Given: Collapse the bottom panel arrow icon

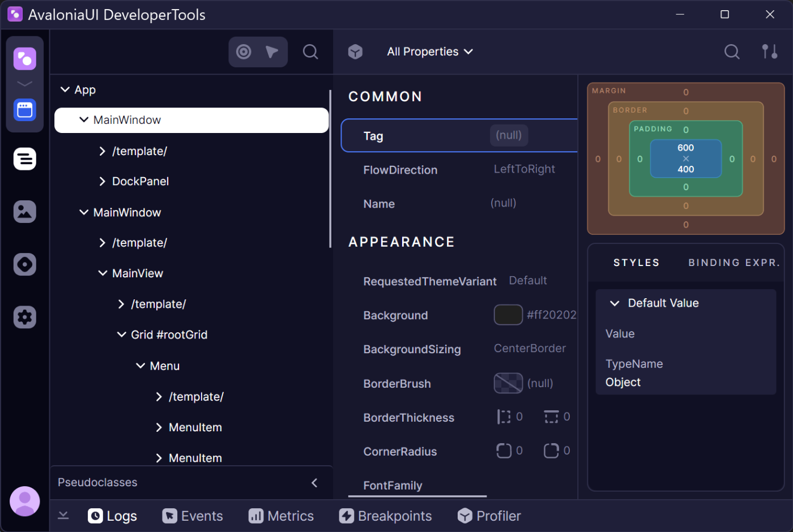Looking at the screenshot, I should coord(63,516).
